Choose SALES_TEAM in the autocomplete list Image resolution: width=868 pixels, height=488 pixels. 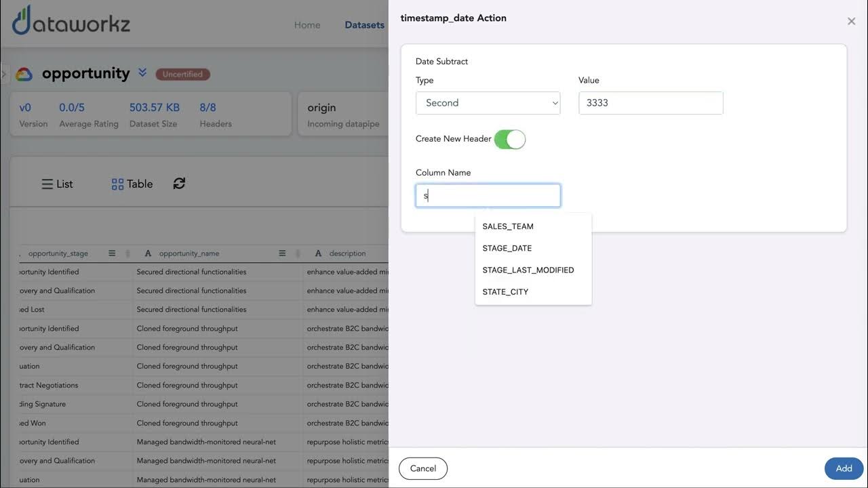point(508,226)
